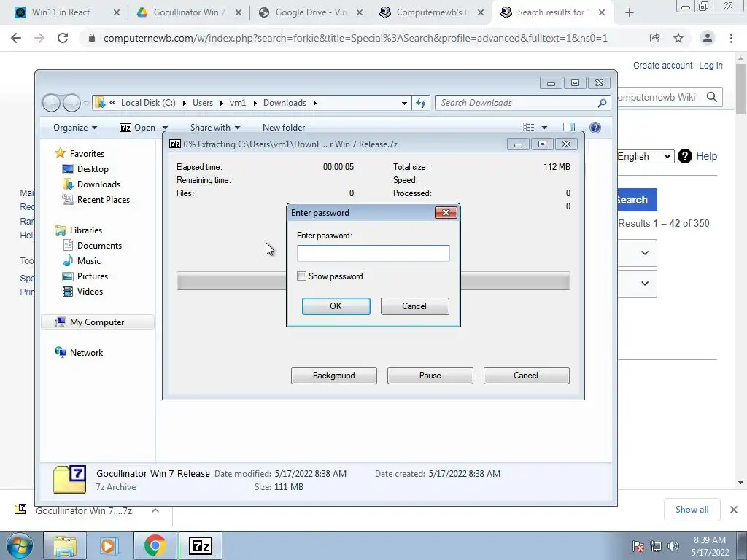Image resolution: width=747 pixels, height=560 pixels.
Task: Create a New folder in Downloads
Action: (284, 128)
